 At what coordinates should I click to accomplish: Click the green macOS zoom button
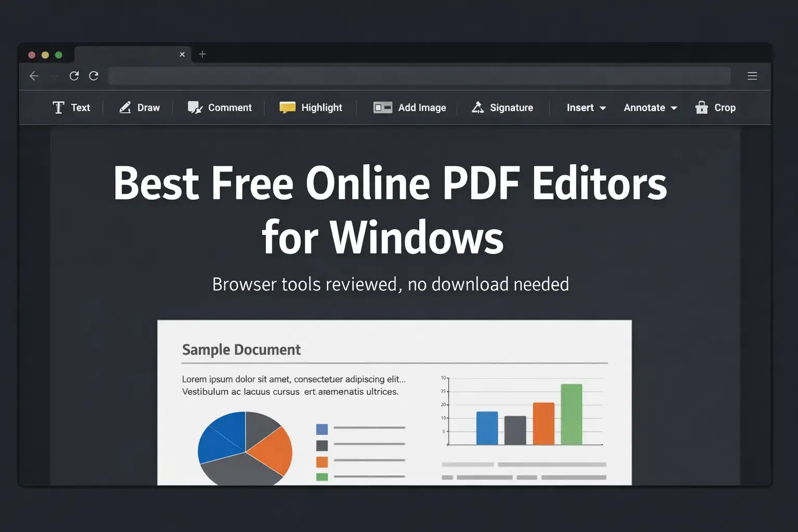pos(59,55)
